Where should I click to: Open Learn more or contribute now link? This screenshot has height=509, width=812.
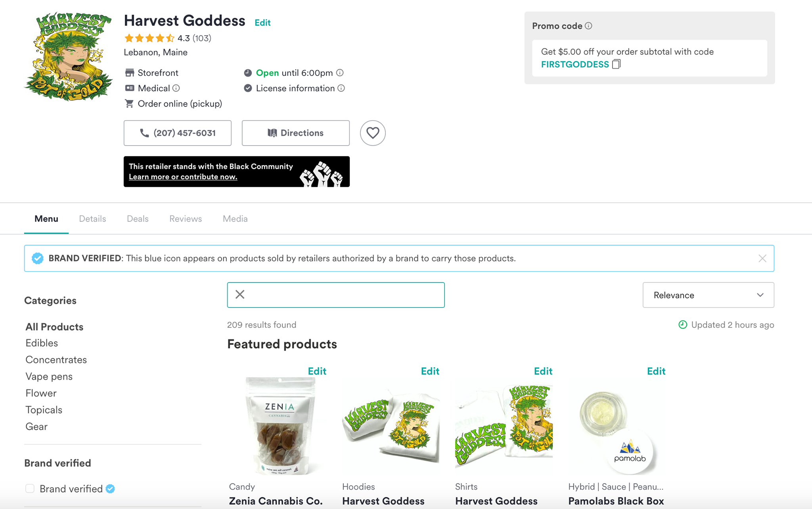pyautogui.click(x=183, y=177)
